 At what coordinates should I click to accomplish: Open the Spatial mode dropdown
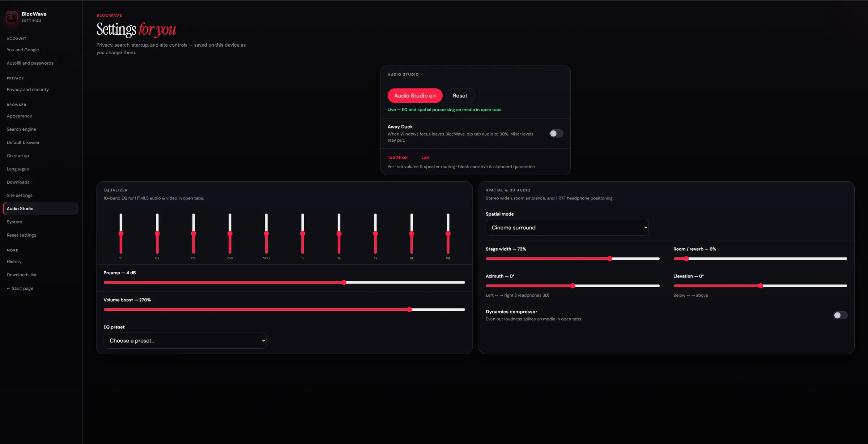click(x=567, y=228)
